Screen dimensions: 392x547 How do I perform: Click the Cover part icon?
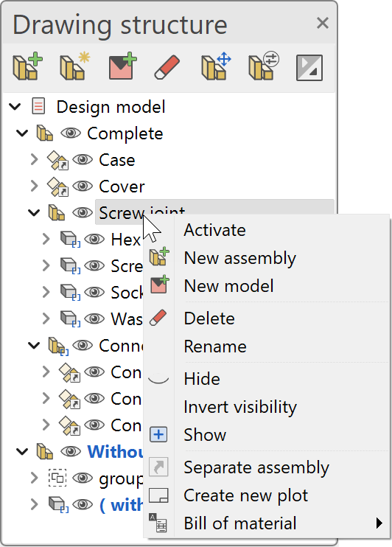(58, 187)
